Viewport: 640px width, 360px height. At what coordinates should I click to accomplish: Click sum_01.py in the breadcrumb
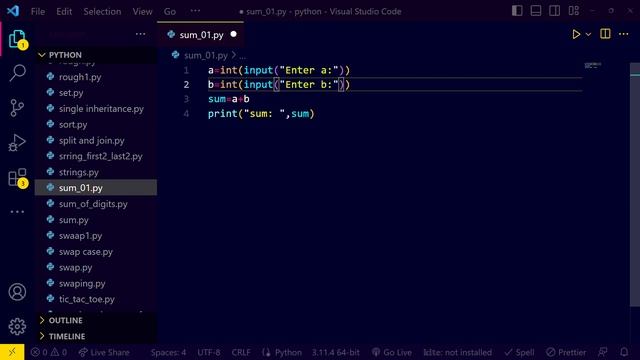205,55
